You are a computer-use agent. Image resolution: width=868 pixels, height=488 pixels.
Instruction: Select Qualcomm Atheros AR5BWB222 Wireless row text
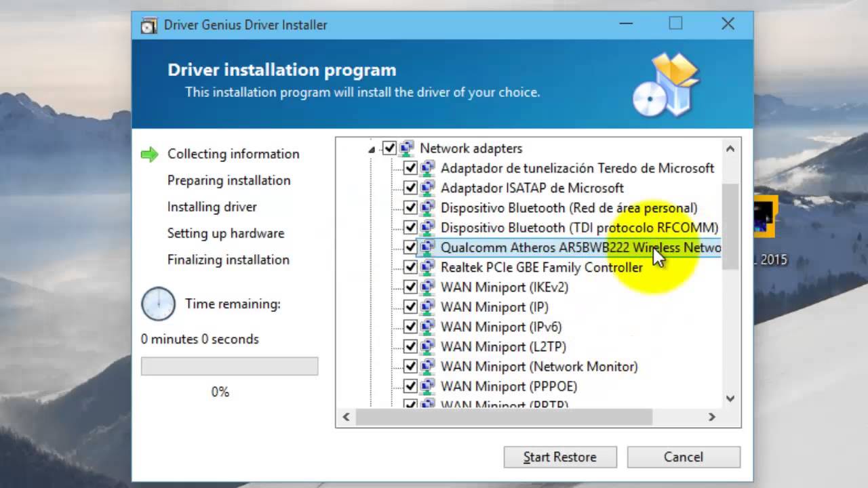[x=580, y=247]
